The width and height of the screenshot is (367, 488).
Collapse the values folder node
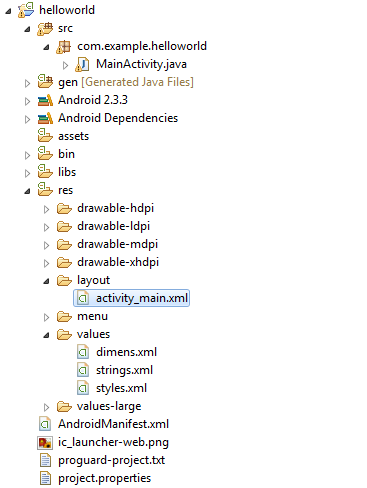[47, 336]
